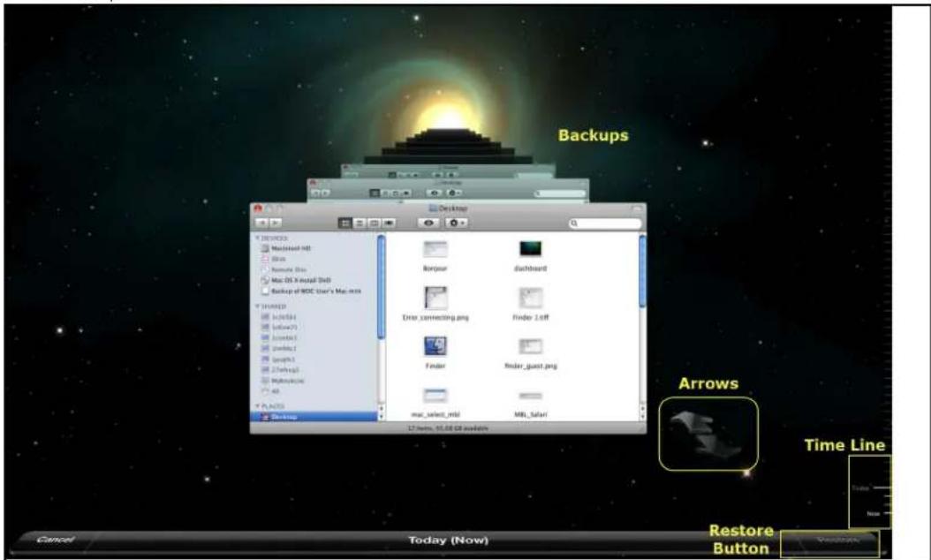Switch the front Finder window to column view
931x560 pixels.
point(374,223)
